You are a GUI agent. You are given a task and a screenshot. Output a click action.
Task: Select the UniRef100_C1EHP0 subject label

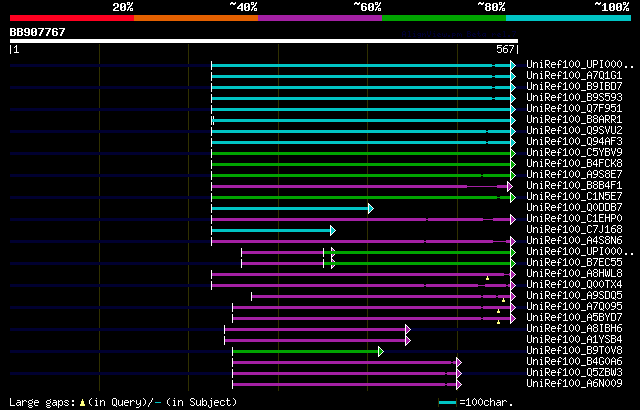click(x=574, y=219)
